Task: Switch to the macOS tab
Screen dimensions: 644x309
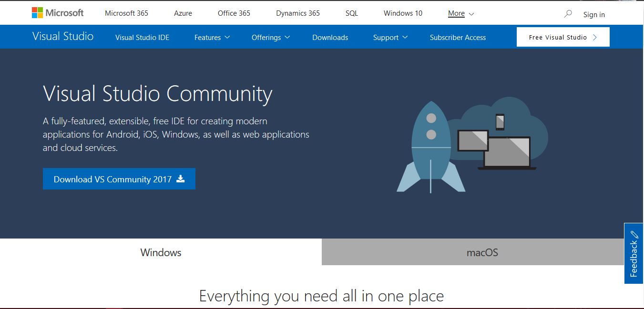Action: click(x=482, y=252)
